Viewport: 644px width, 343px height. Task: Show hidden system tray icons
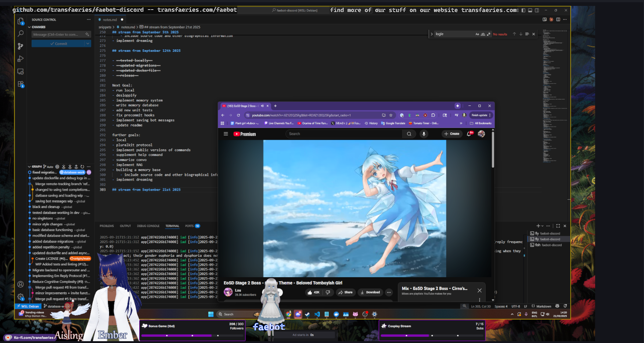pos(512,314)
